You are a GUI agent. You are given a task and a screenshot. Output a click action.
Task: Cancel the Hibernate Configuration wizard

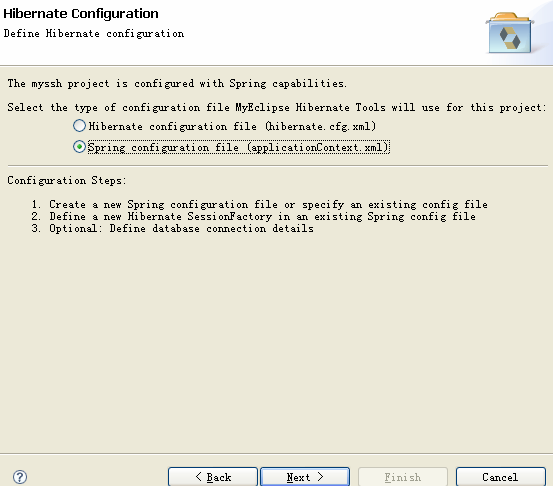[501, 477]
